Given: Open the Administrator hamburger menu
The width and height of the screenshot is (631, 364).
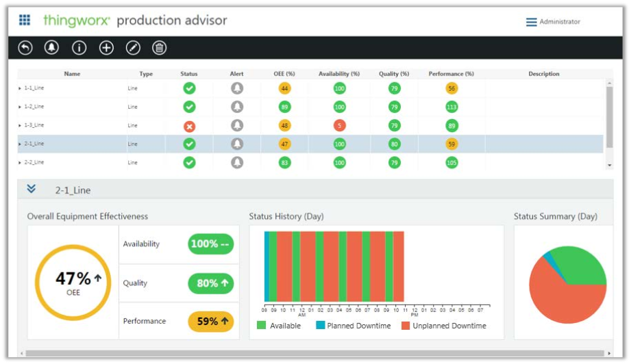Looking at the screenshot, I should tap(531, 22).
